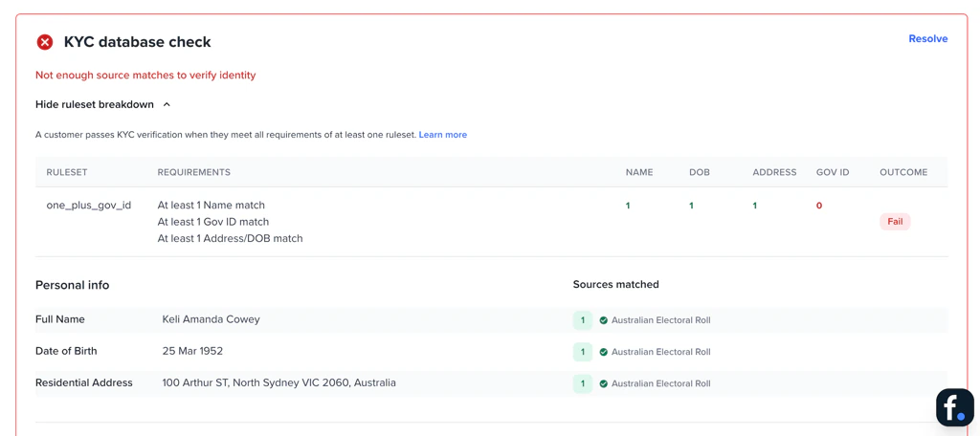Click Australian Electoral Roll in Residential Address row
Viewport: 980px width, 436px height.
click(x=660, y=383)
